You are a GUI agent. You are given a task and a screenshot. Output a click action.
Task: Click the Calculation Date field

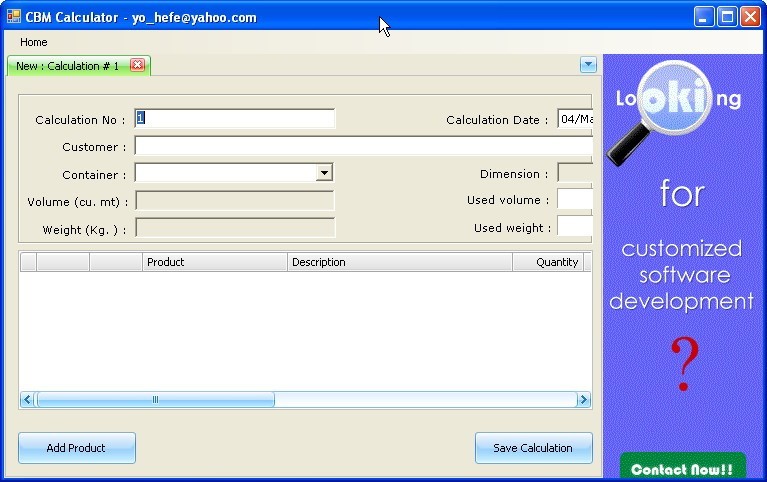pyautogui.click(x=575, y=119)
